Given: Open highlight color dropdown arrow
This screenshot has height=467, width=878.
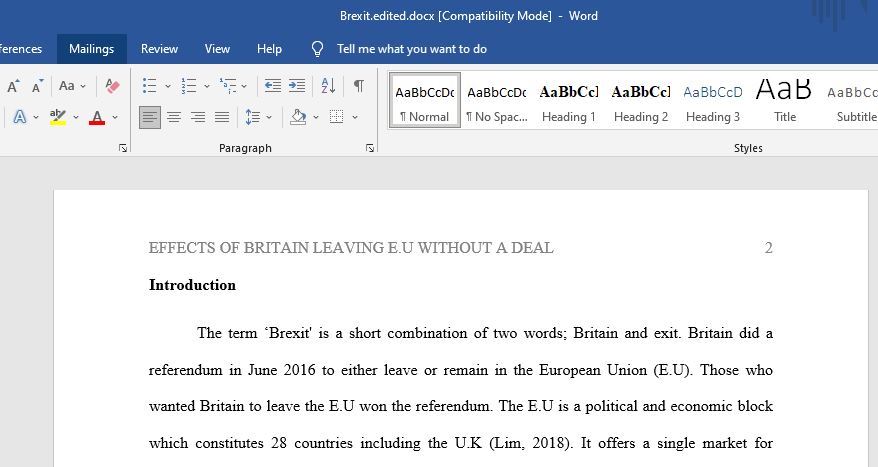Looking at the screenshot, I should (76, 118).
